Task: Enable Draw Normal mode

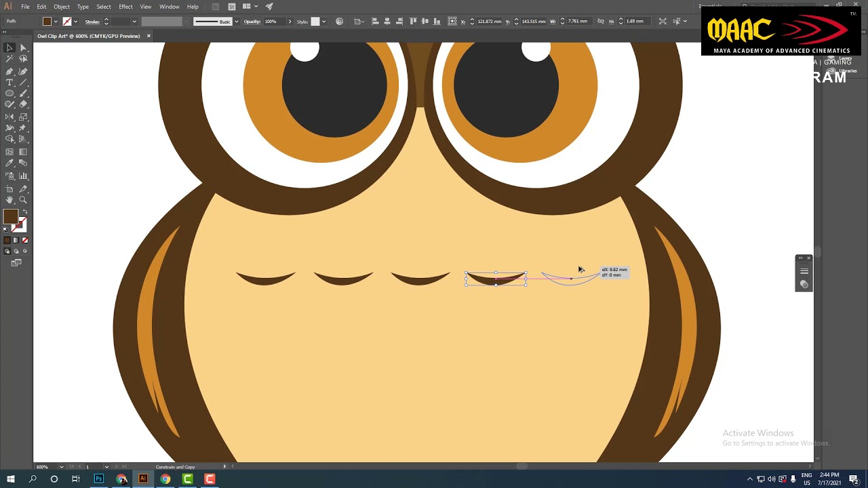Action: tap(7, 251)
